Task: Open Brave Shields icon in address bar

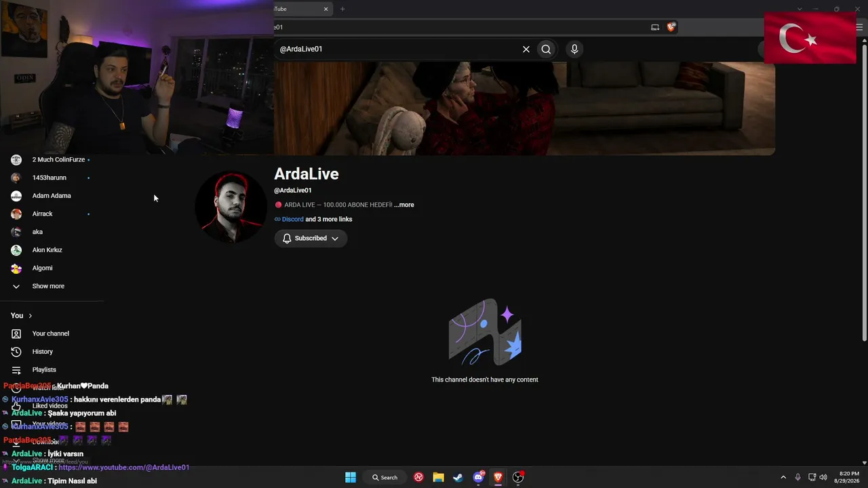Action: [x=671, y=27]
